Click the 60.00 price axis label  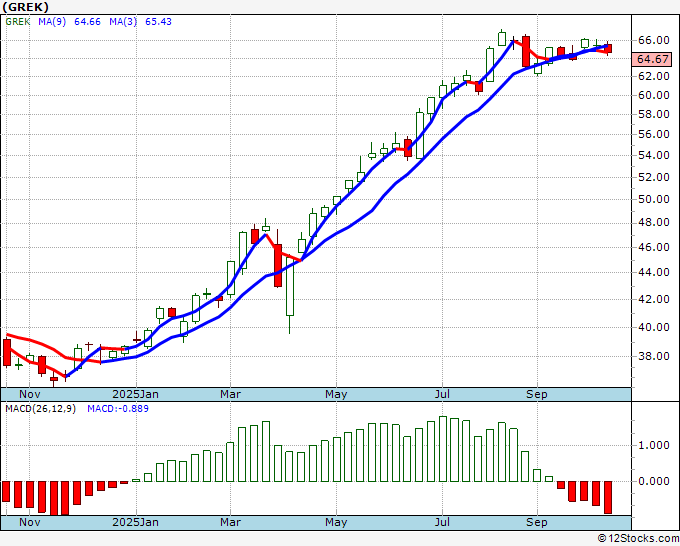[x=654, y=95]
